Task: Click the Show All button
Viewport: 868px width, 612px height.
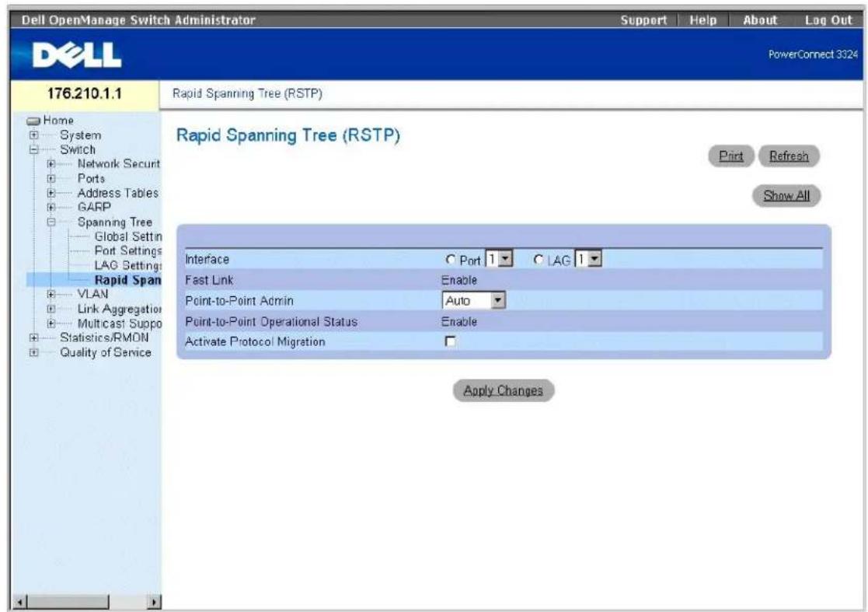Action: click(x=786, y=195)
